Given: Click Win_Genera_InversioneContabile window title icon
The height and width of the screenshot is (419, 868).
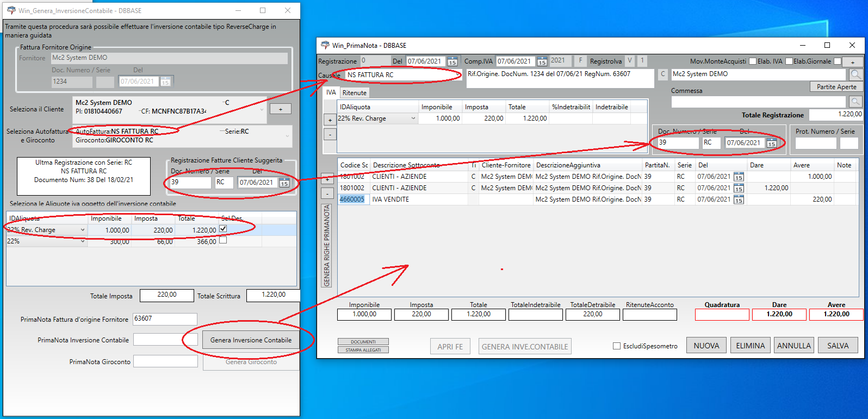Looking at the screenshot, I should (11, 10).
